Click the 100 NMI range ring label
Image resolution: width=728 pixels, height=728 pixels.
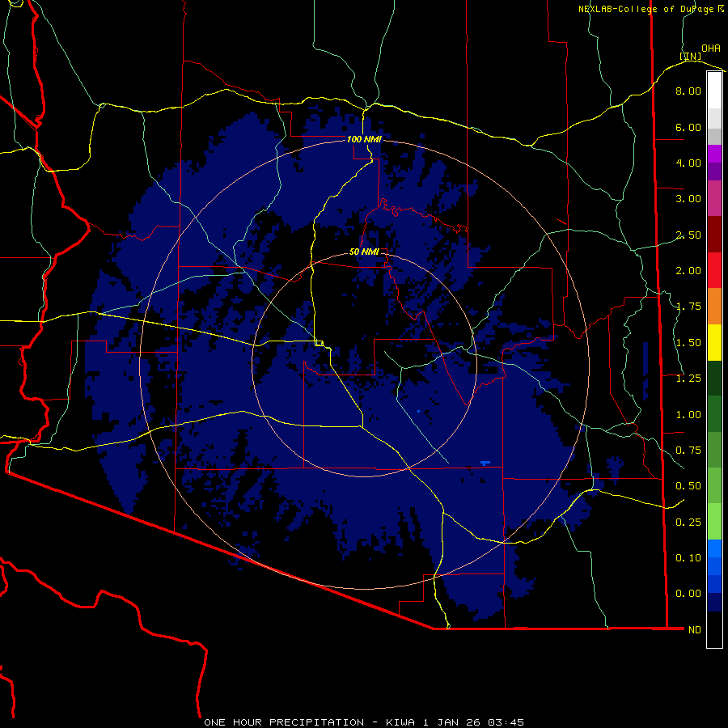[x=364, y=139]
